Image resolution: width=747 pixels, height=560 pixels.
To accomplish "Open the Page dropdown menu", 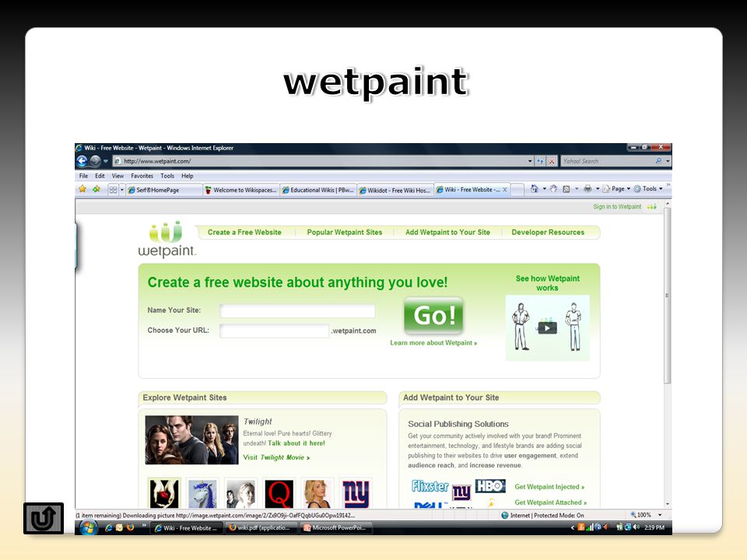I will (x=616, y=188).
